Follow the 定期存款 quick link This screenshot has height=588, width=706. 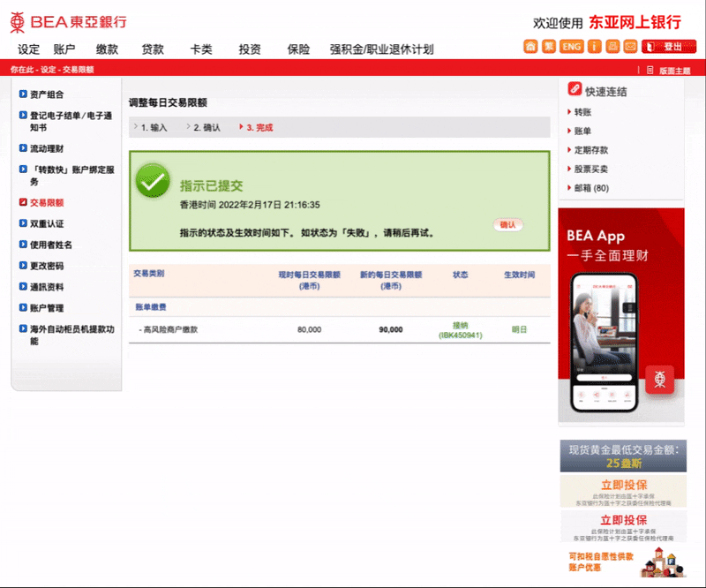click(x=591, y=150)
